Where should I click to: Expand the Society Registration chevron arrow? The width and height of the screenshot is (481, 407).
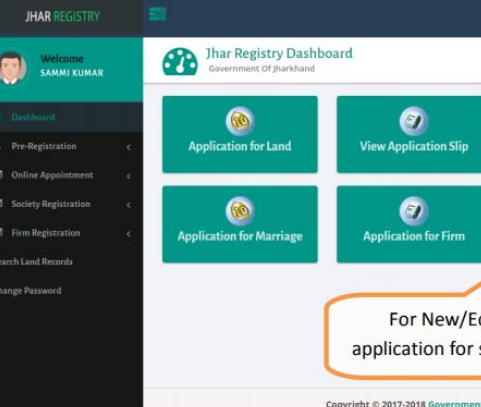click(129, 205)
